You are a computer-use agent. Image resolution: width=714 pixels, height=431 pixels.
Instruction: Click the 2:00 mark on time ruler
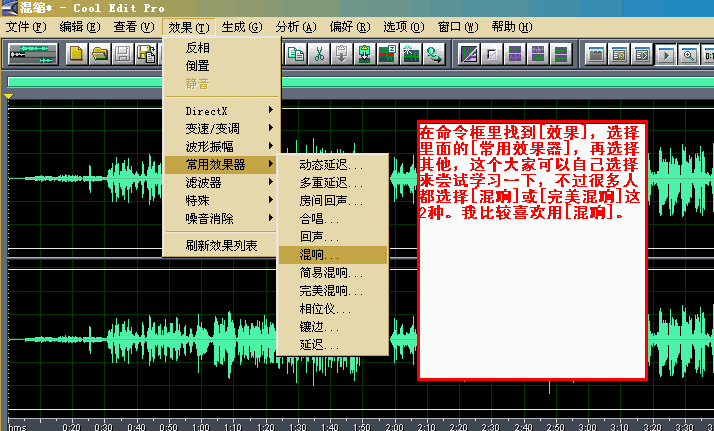(394, 427)
